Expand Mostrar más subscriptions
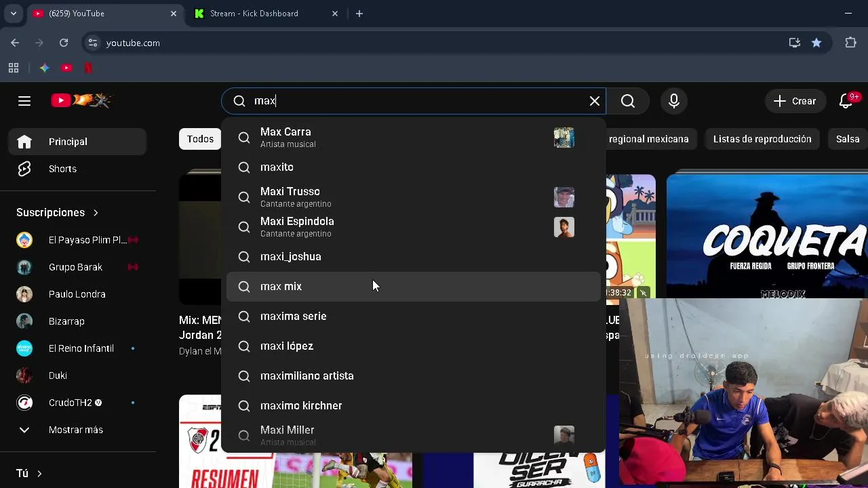 pyautogui.click(x=77, y=430)
